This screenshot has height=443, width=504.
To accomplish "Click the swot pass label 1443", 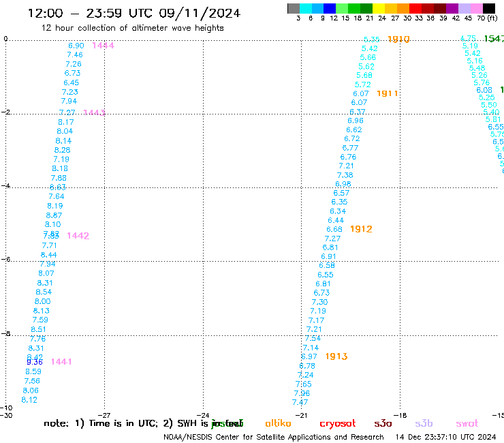I will (x=94, y=112).
